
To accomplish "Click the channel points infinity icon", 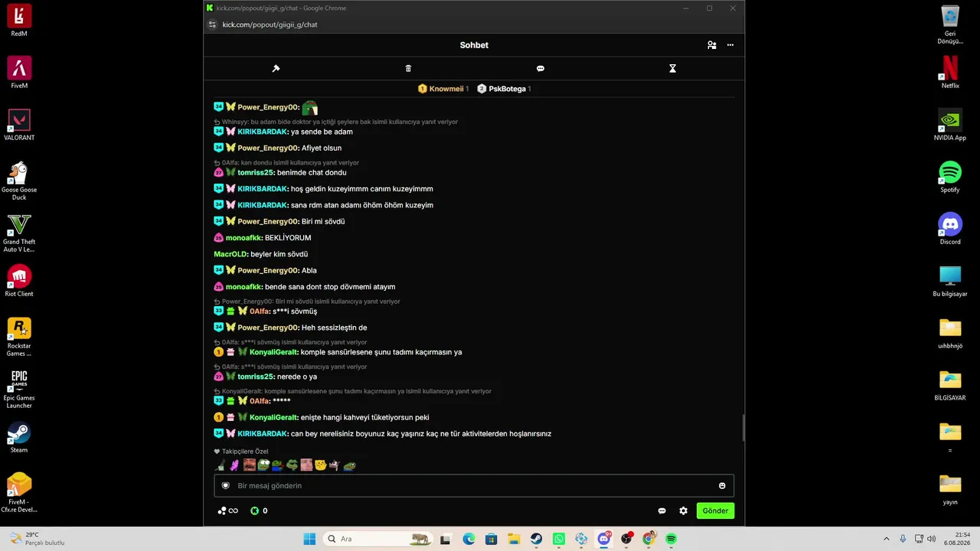I will tap(228, 510).
